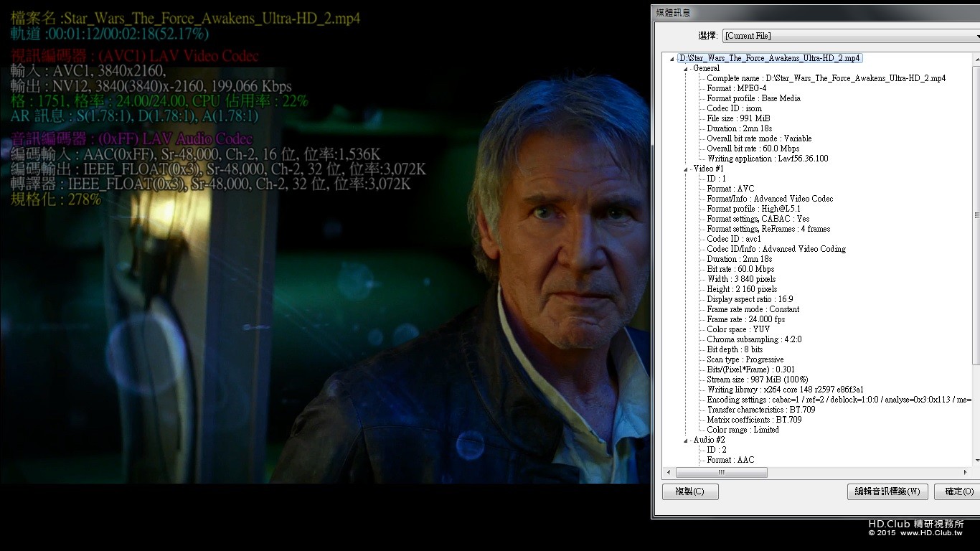Confirm with the 確定(O) button
This screenshot has width=980, height=551.
pos(958,491)
